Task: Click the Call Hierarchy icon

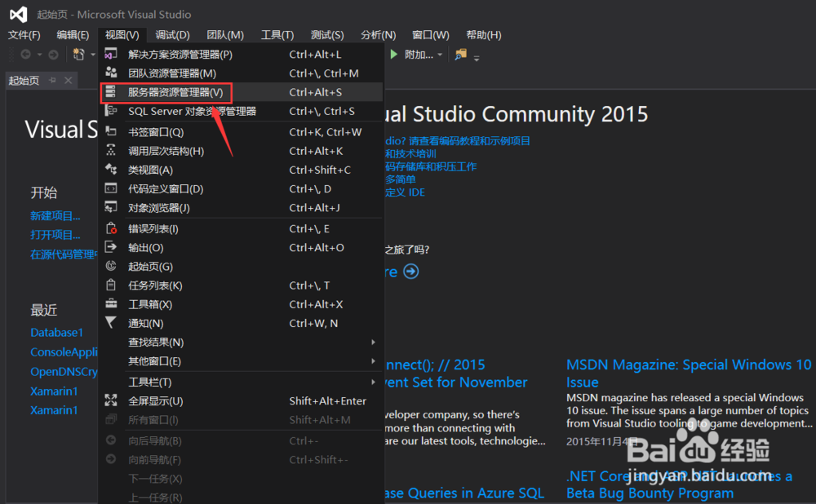Action: pos(111,151)
